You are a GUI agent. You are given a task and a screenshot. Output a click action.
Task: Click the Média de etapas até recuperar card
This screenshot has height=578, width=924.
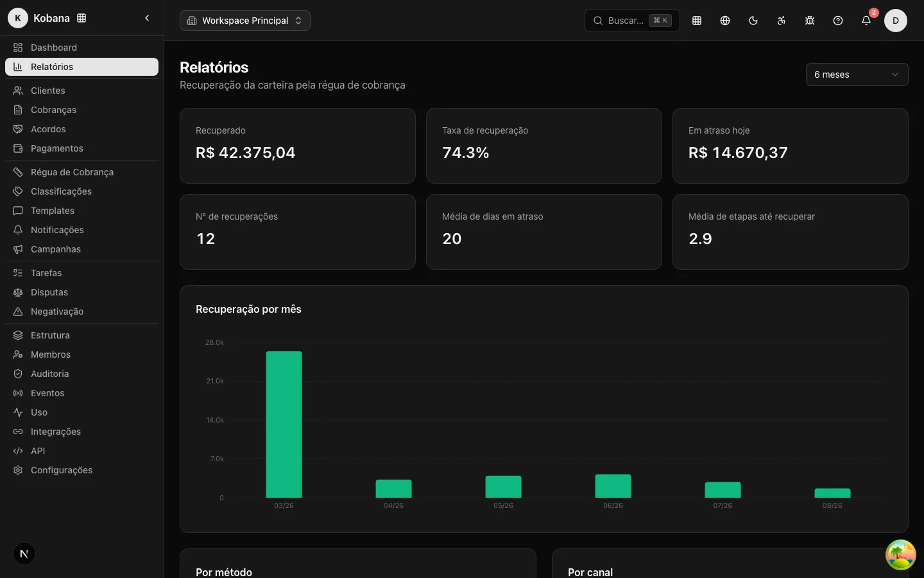[791, 232]
